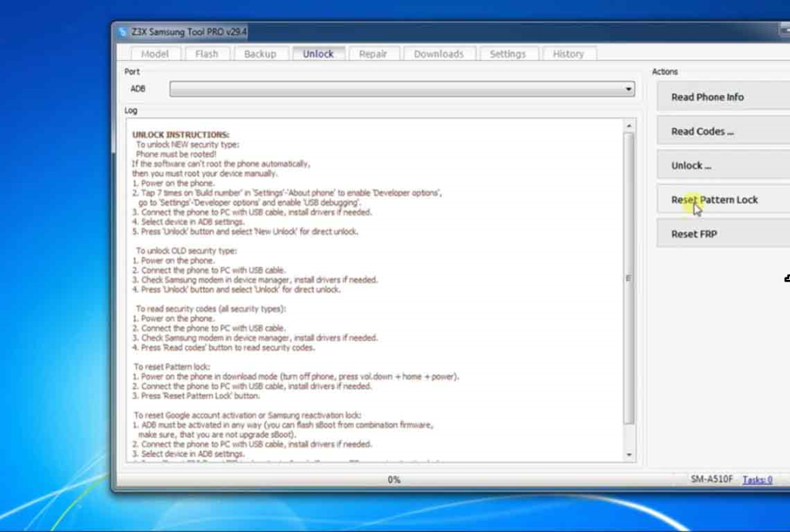The height and width of the screenshot is (532, 790).
Task: Click the "UNLOCK INSTRUCTIONS:" heading in the log
Action: tap(181, 135)
